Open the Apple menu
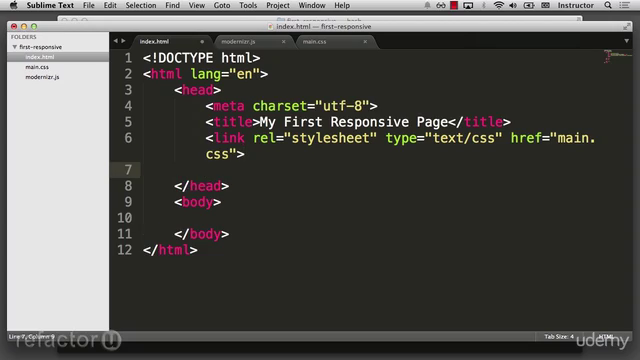 (13, 5)
